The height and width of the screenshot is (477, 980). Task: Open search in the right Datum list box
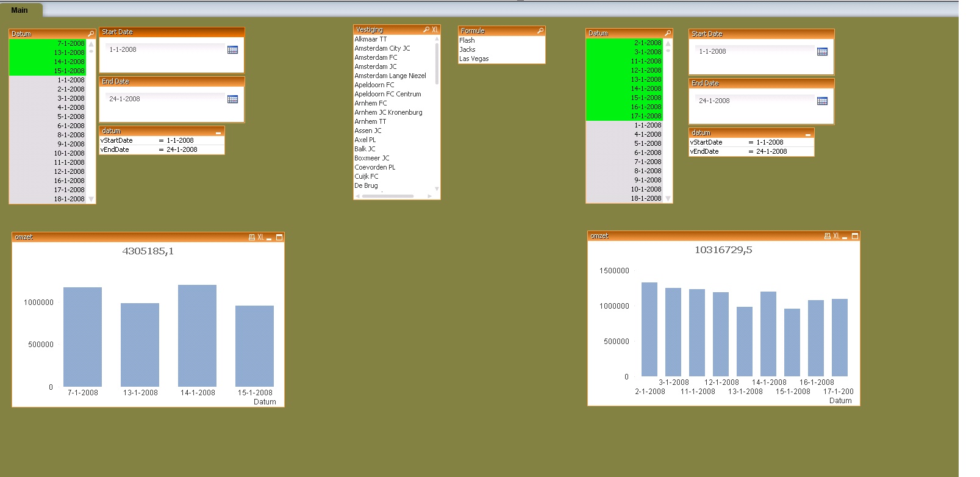click(668, 34)
